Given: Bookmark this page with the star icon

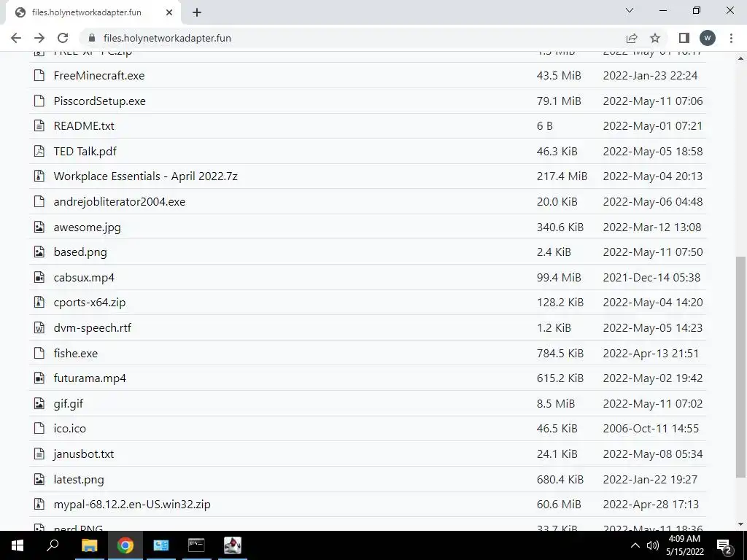Looking at the screenshot, I should tap(655, 38).
